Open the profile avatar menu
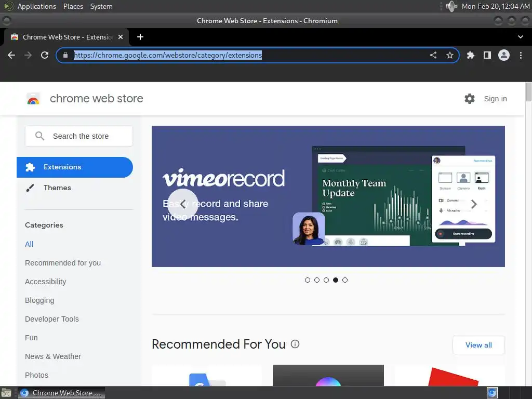The height and width of the screenshot is (399, 532). coord(504,55)
